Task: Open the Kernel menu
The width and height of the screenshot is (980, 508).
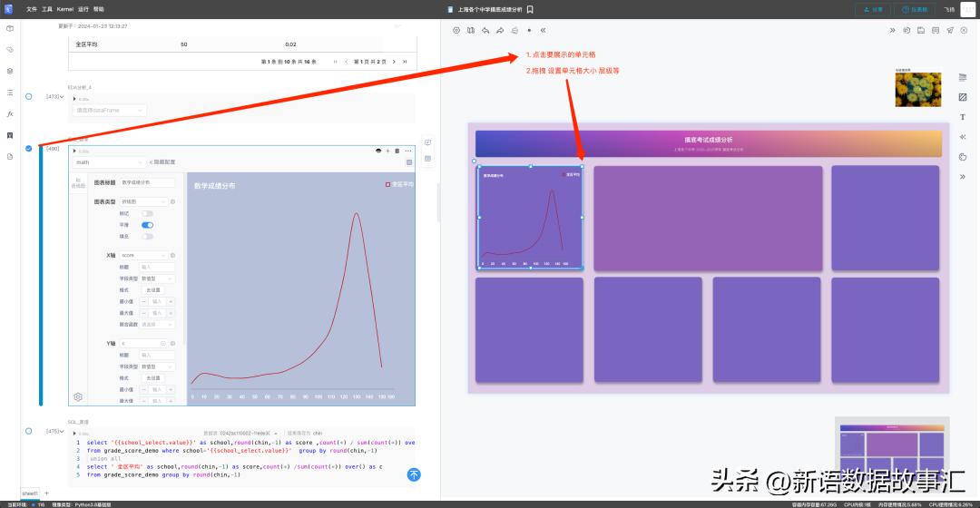Action: pos(65,9)
